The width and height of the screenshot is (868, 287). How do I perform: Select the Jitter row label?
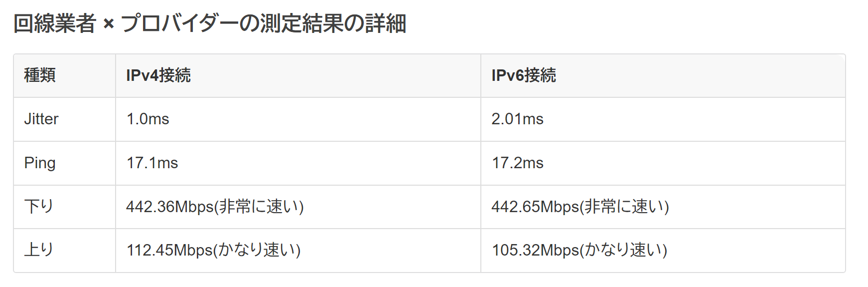click(41, 119)
